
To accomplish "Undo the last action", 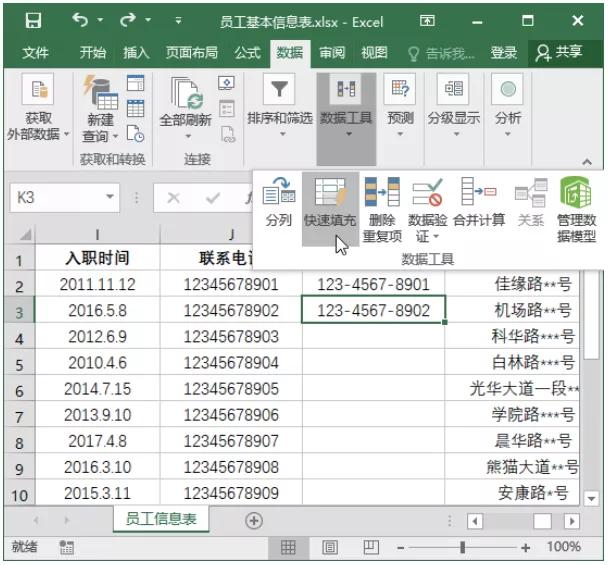I will 80,20.
